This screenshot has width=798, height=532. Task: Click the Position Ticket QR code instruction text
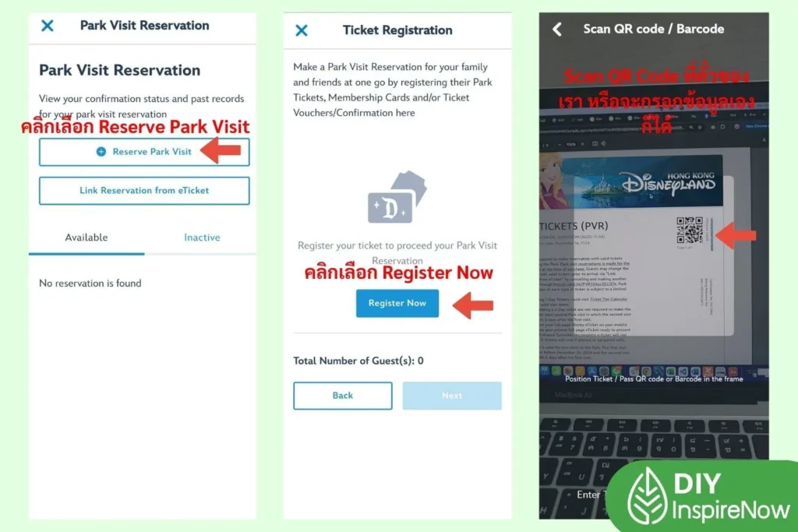654,379
